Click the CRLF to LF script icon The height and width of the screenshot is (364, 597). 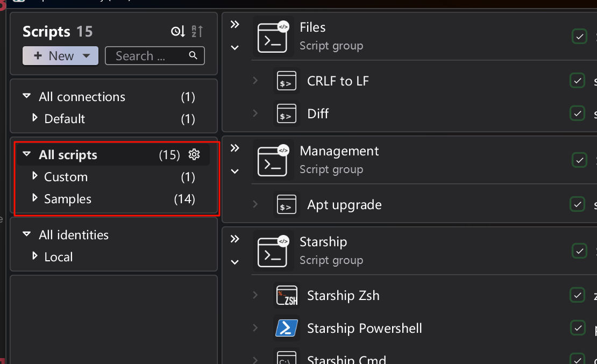pyautogui.click(x=286, y=81)
